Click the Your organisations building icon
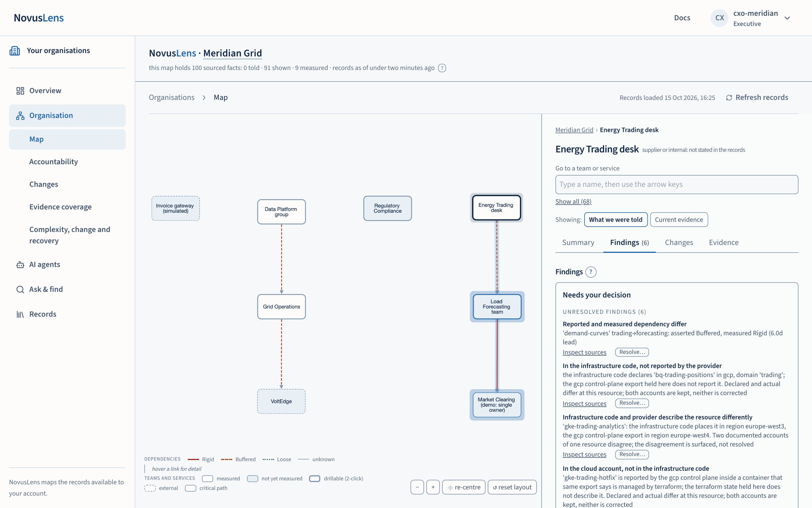The height and width of the screenshot is (508, 812). [14, 51]
